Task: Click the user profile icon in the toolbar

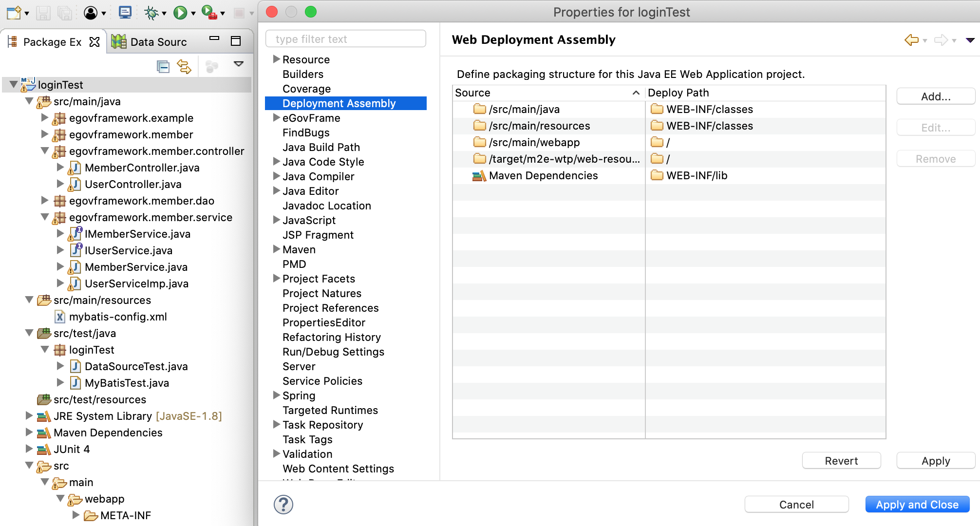Action: 92,13
